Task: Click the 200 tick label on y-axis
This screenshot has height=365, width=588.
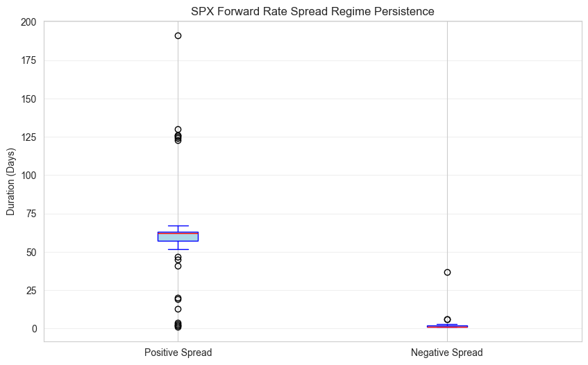Action: coord(28,22)
